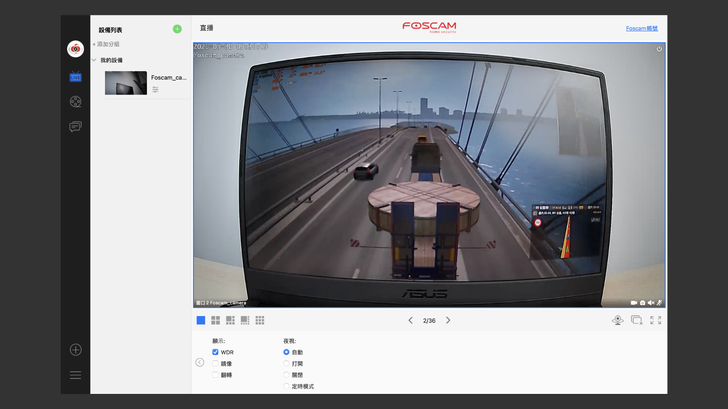Go to the next camera page
This screenshot has height=409, width=728.
(448, 320)
